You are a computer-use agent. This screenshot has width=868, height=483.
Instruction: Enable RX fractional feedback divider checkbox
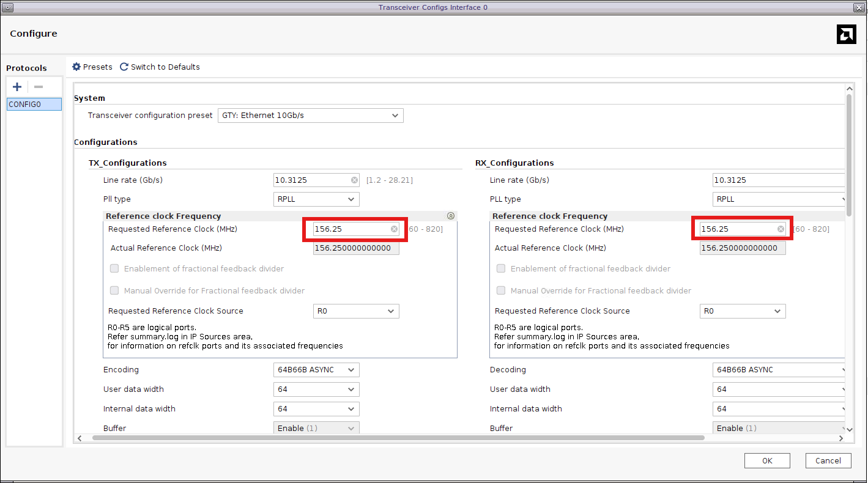pyautogui.click(x=501, y=268)
